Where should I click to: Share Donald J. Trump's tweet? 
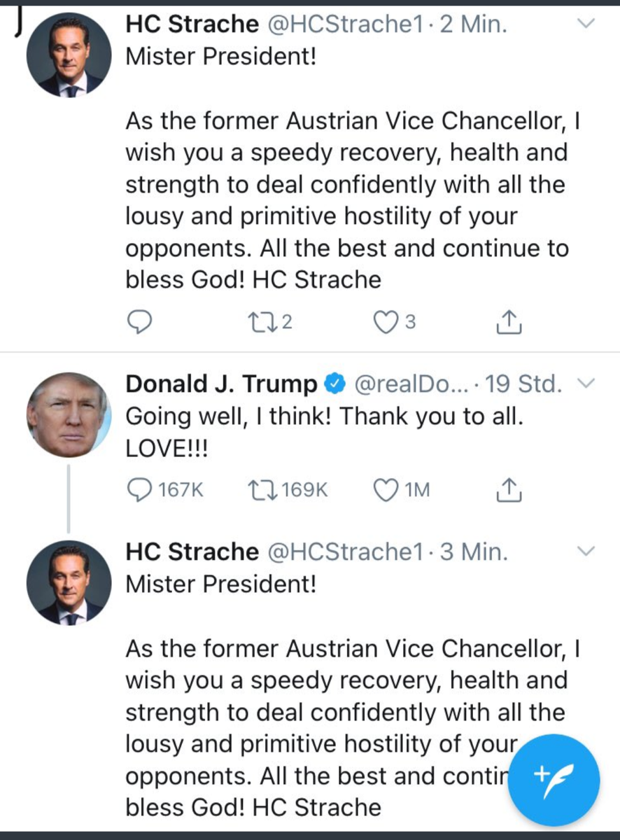[509, 490]
